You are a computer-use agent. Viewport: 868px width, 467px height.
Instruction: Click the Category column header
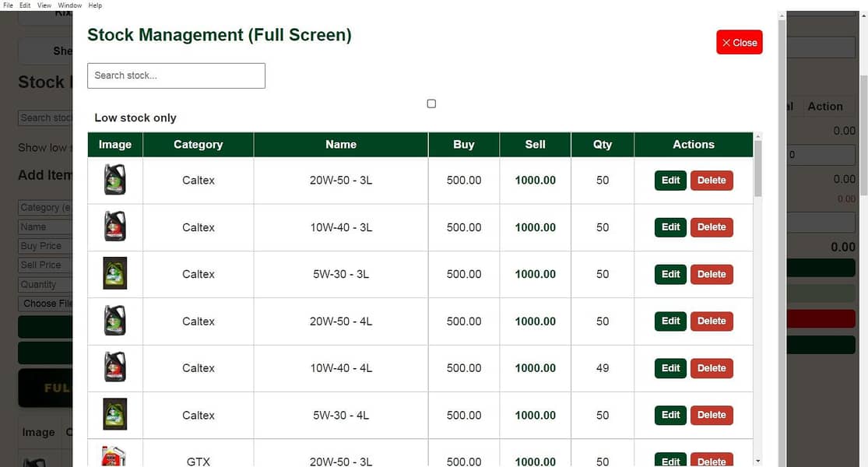point(199,145)
